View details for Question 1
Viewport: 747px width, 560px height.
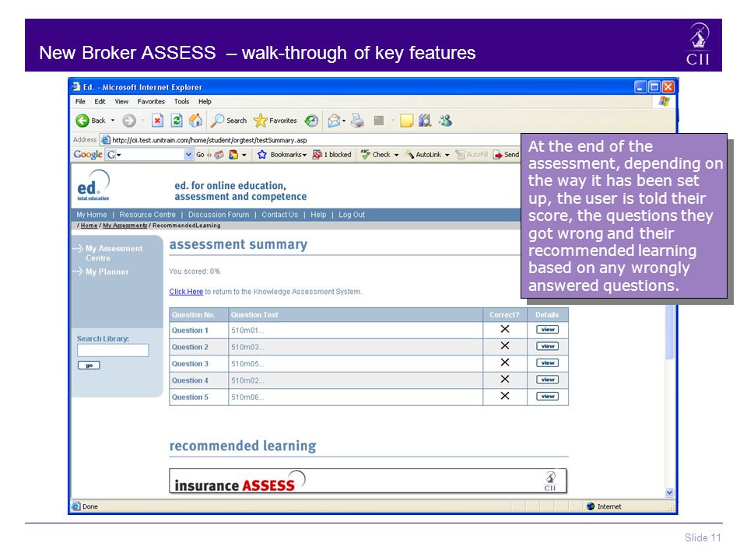[x=547, y=330]
